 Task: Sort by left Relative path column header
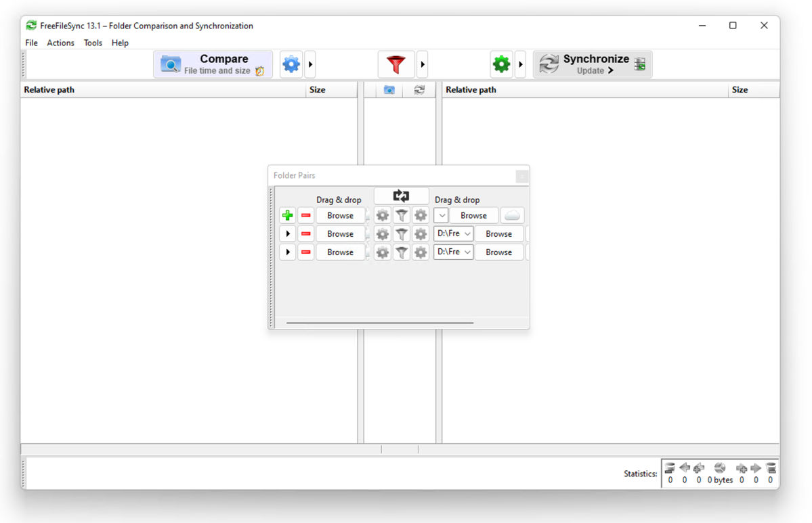(163, 90)
